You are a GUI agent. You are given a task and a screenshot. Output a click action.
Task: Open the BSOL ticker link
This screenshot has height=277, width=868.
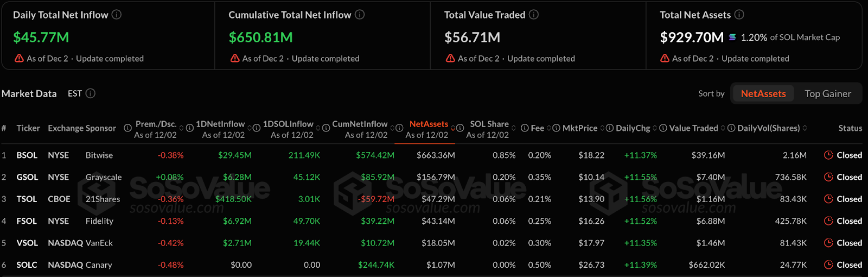pos(27,155)
